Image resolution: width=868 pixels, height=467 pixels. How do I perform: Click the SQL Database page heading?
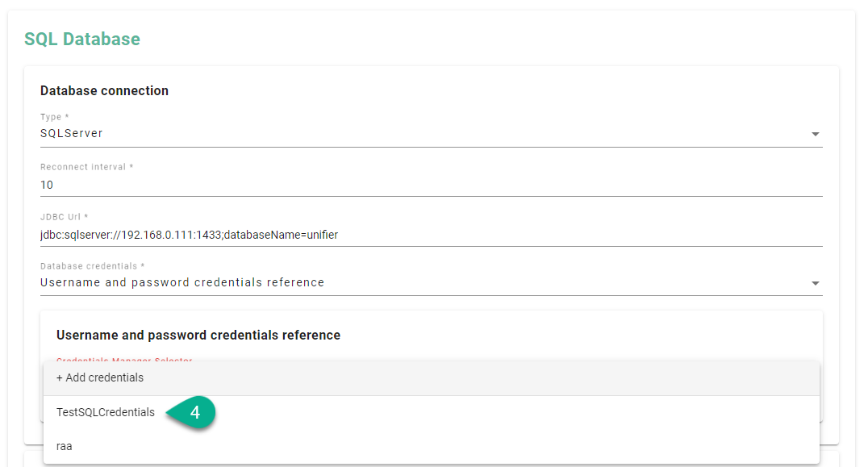click(82, 39)
